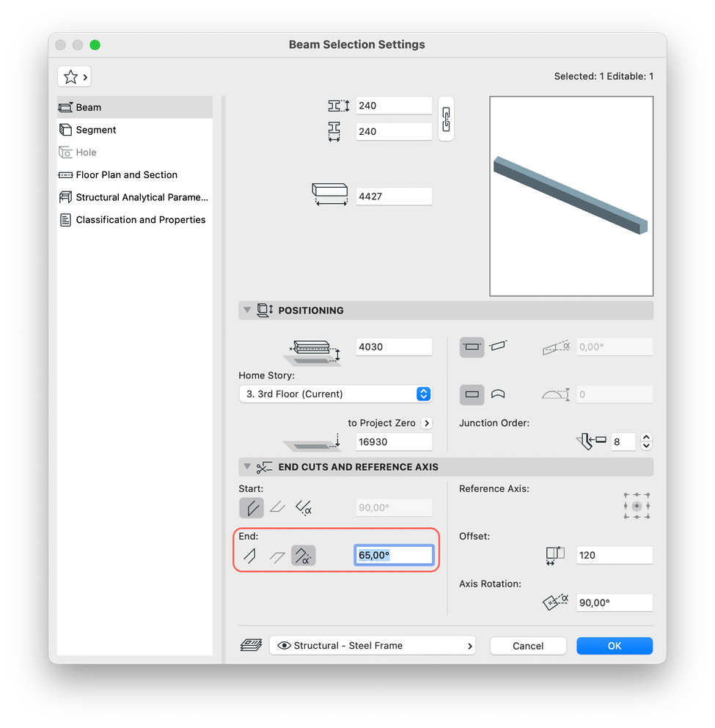Open the Structural - Steel Frame layer menu
This screenshot has width=715, height=728.
tap(373, 646)
